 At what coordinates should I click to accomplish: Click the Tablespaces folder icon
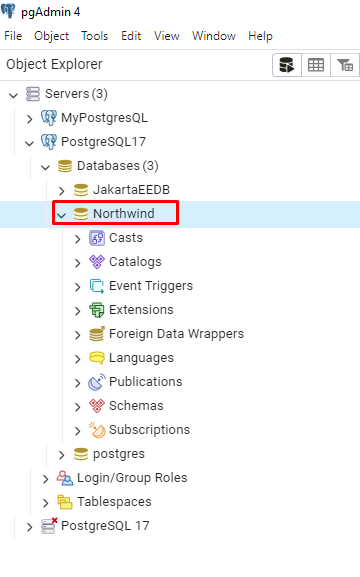65,502
